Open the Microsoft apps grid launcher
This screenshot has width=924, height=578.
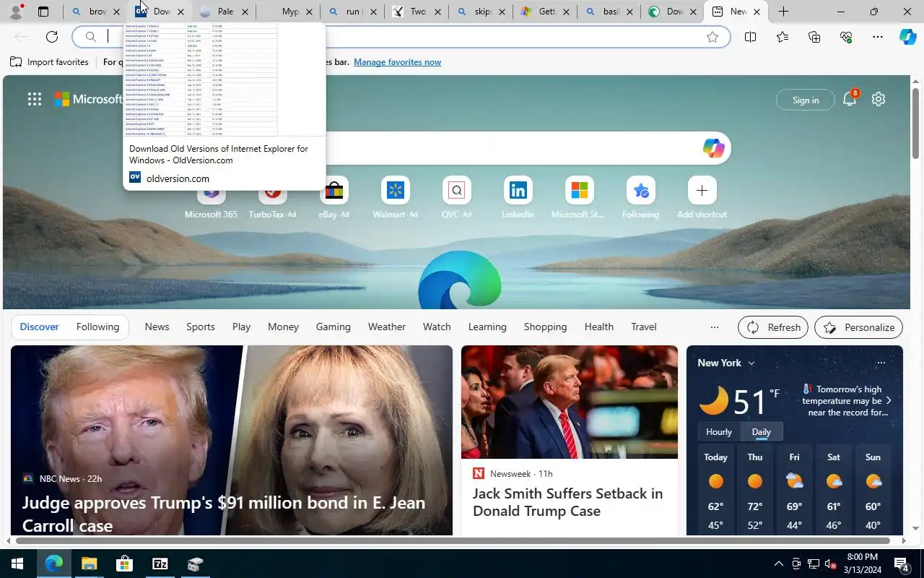click(34, 99)
